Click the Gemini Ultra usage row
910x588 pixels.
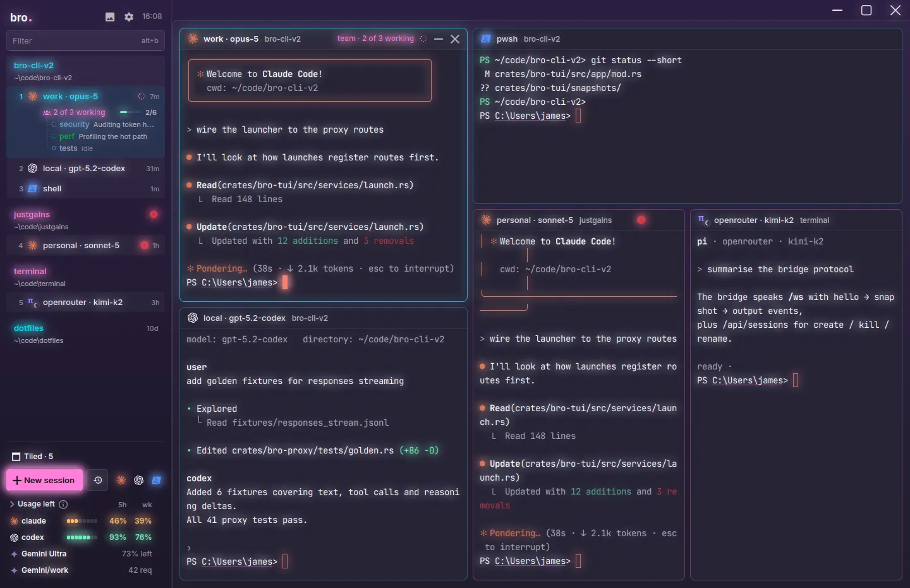(x=82, y=554)
